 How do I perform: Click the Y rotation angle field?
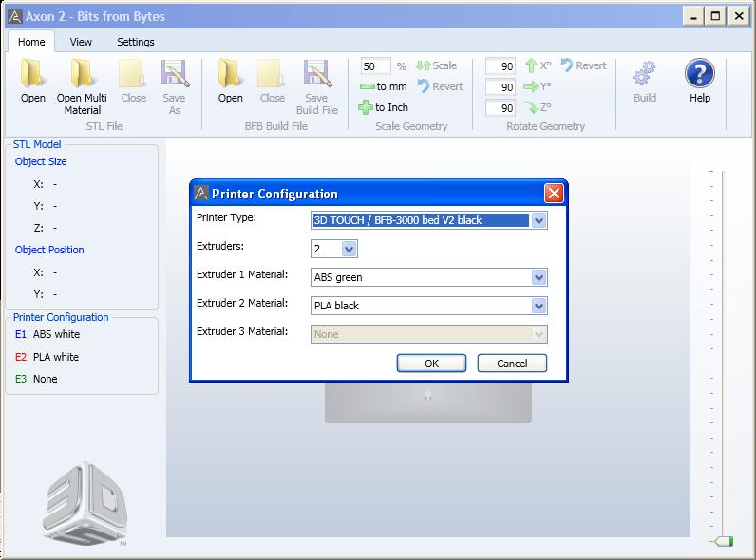[501, 86]
